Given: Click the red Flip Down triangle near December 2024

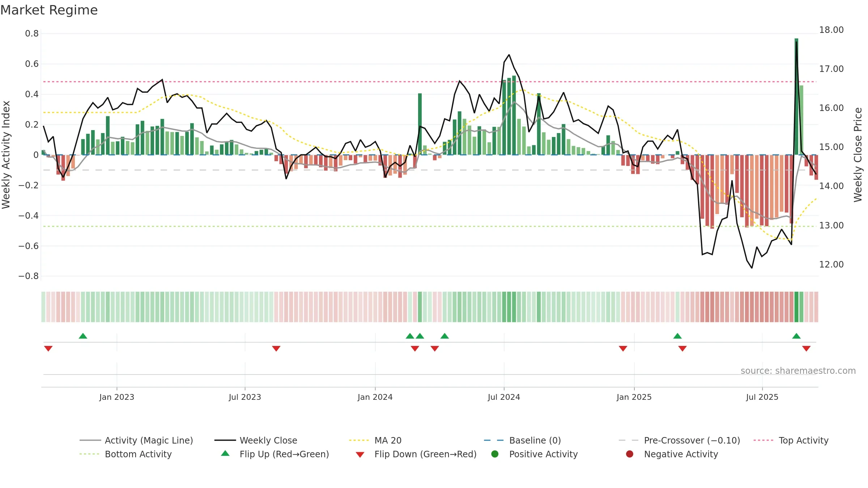Looking at the screenshot, I should pos(623,348).
